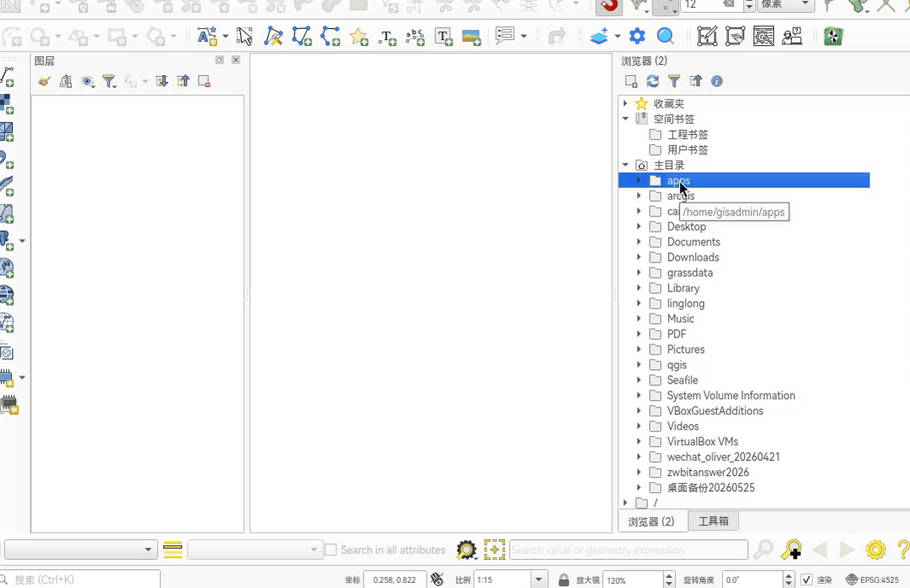The image size is (910, 588).
Task: Click the frame-with-pencil plugin icon
Action: click(x=706, y=37)
